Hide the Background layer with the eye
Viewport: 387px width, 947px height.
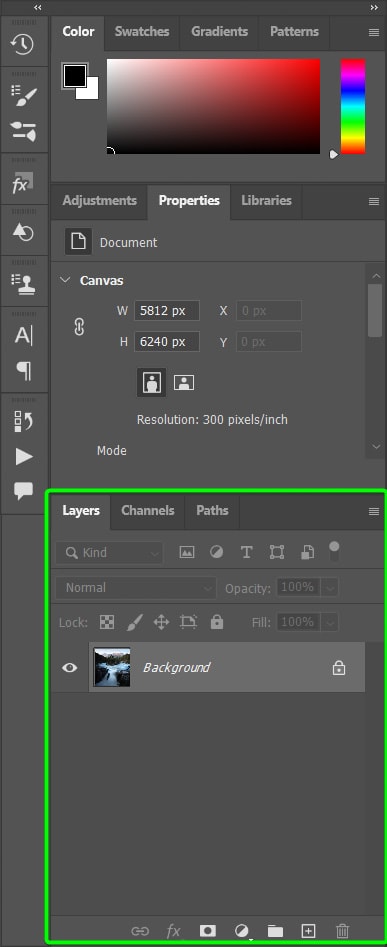[70, 667]
